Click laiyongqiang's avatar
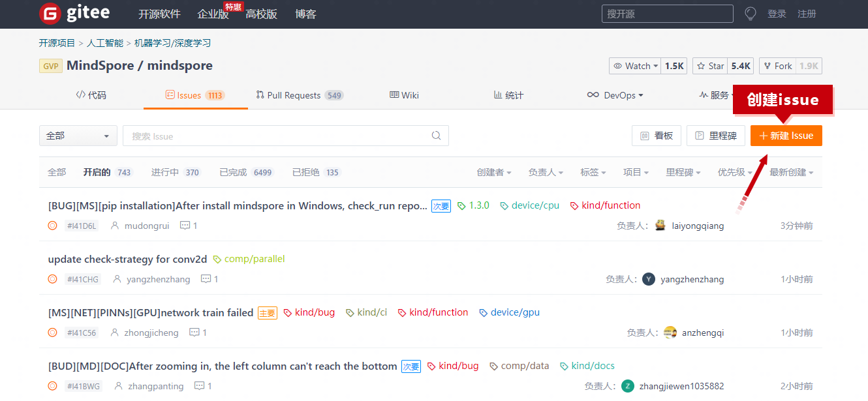868x401 pixels. pos(660,226)
